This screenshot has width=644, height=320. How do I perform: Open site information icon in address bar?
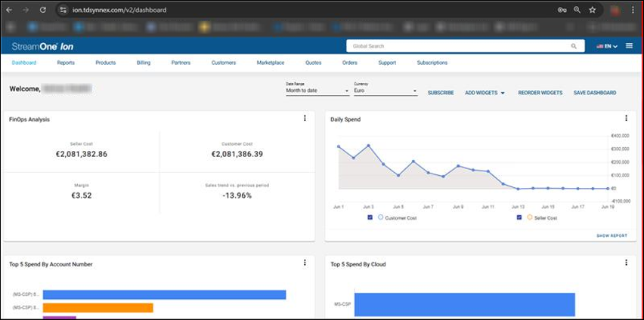[x=63, y=10]
